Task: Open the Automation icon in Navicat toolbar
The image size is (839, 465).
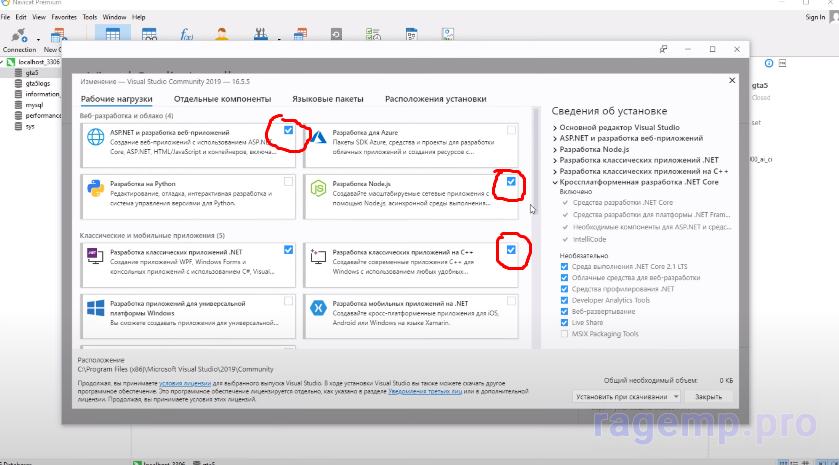Action: pyautogui.click(x=373, y=34)
